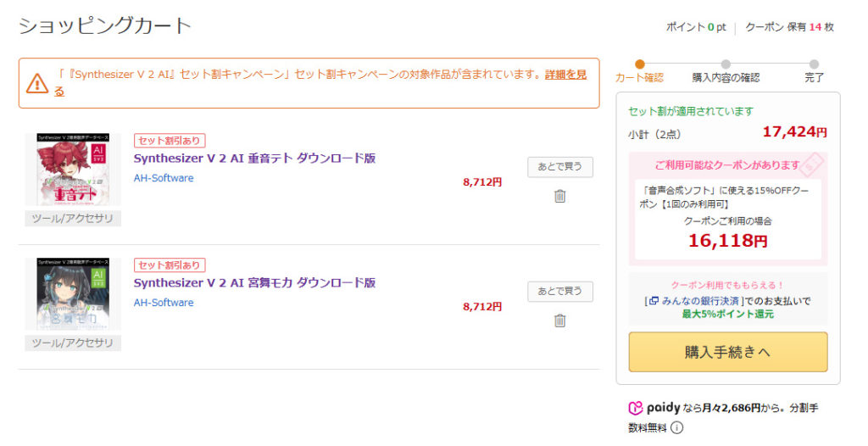The image size is (868, 446).
Task: Delete the 重音テト item with trash icon
Action: point(559,196)
